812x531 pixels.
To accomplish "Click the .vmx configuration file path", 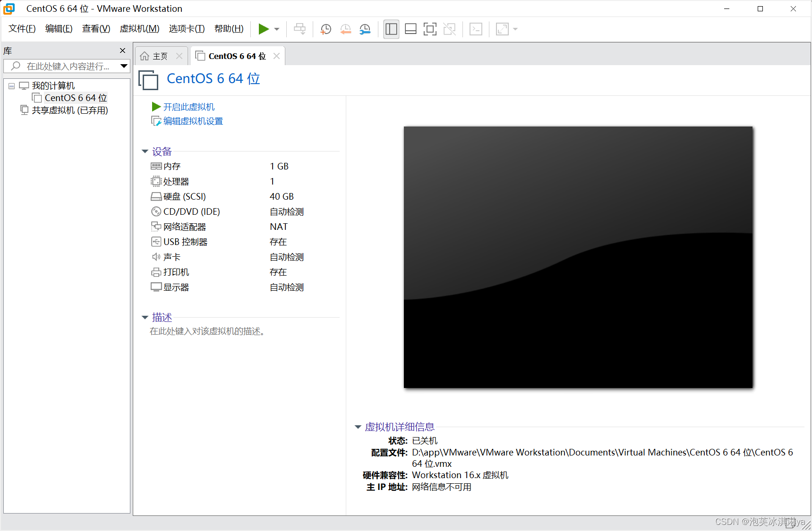I will tap(603, 458).
